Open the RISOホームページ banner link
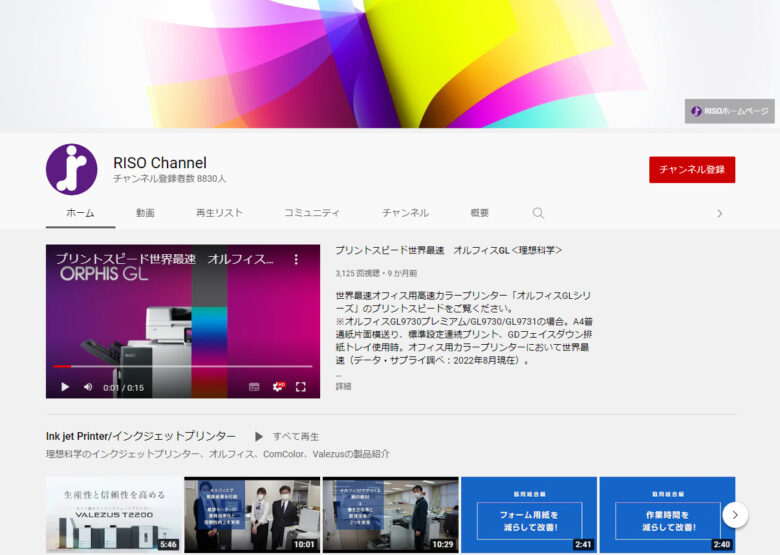This screenshot has width=780, height=555. 729,111
